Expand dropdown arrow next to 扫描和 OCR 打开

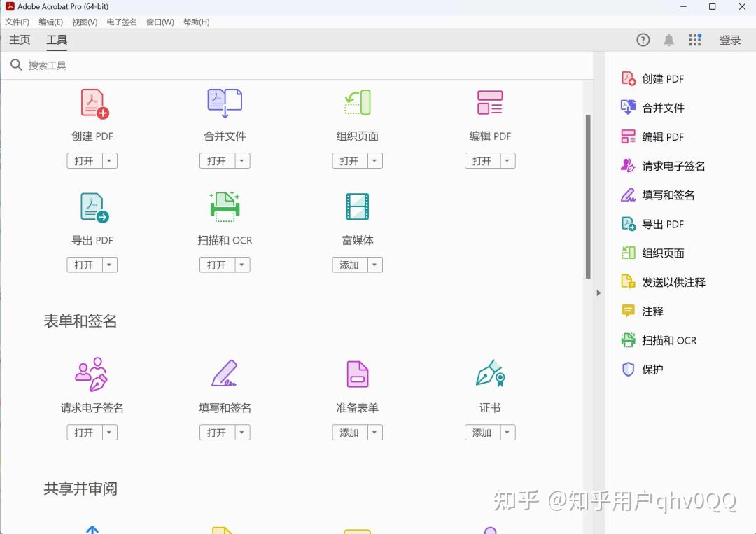pyautogui.click(x=242, y=265)
